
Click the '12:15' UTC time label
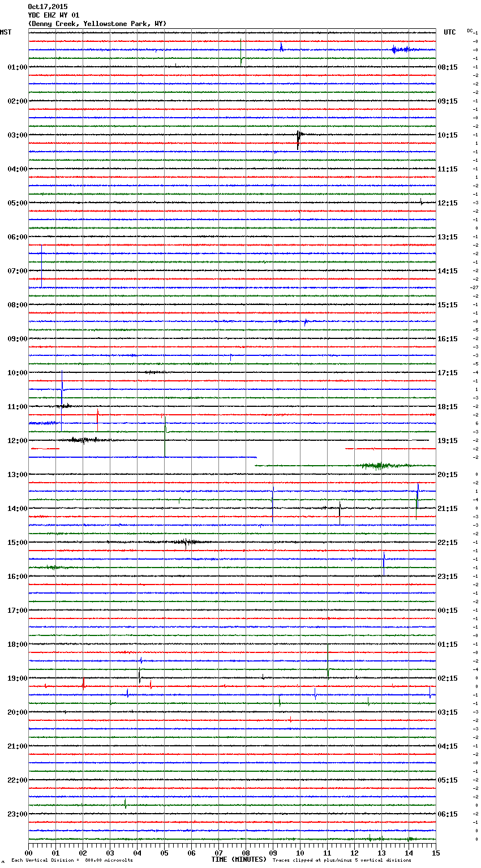pos(448,203)
